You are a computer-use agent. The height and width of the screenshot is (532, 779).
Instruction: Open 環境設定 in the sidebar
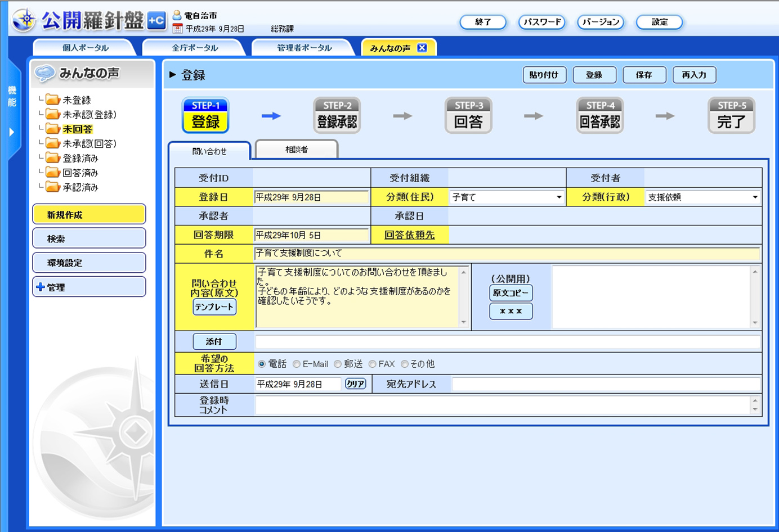[89, 263]
